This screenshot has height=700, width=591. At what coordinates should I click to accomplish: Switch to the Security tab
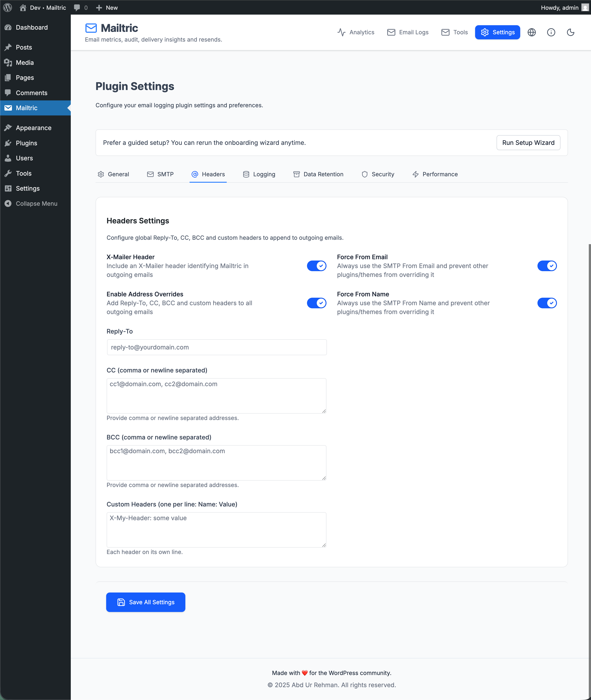(378, 174)
